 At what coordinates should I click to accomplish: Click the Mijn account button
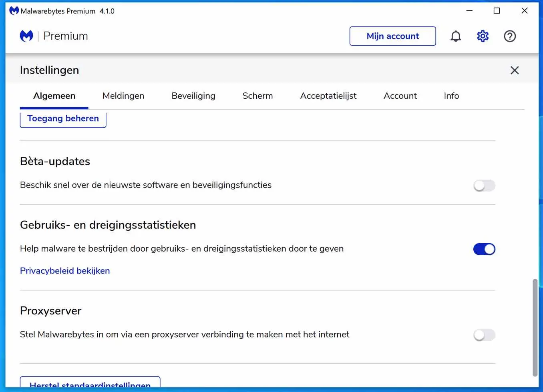pos(392,36)
